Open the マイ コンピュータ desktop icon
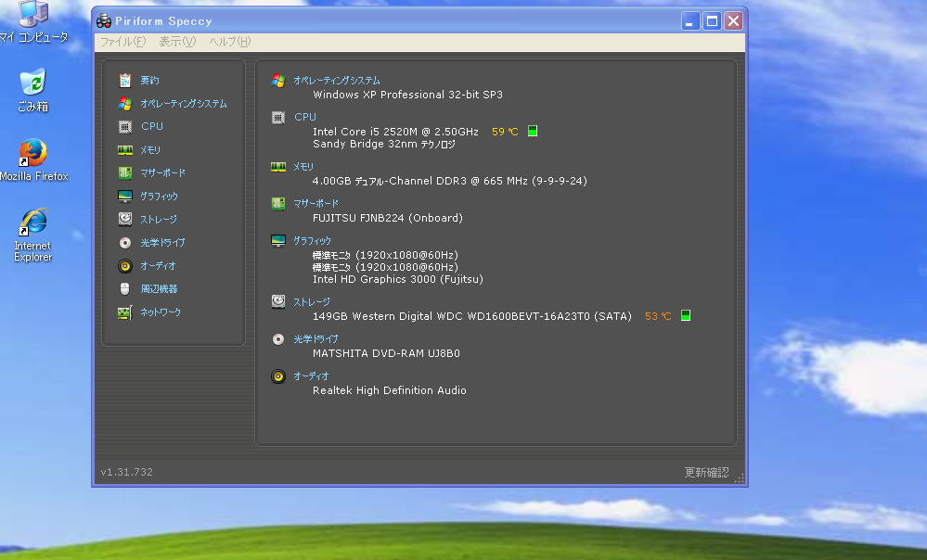The height and width of the screenshot is (560, 927). click(33, 22)
